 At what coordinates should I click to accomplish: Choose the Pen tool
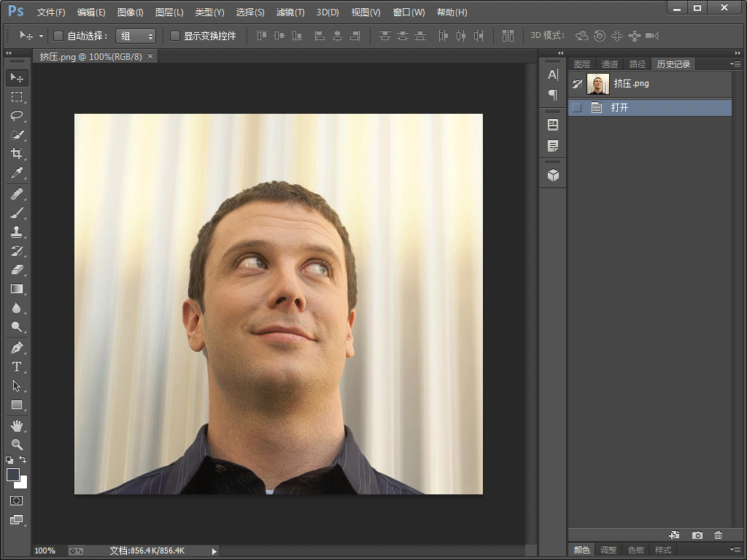[x=17, y=348]
